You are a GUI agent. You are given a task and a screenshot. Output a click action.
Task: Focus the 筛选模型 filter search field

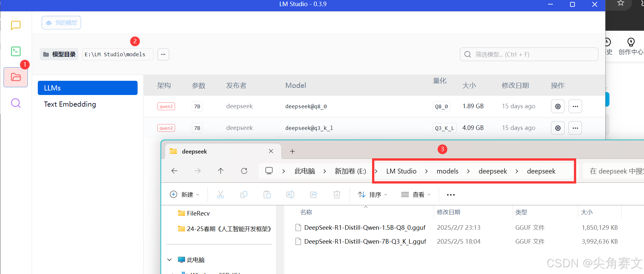529,54
